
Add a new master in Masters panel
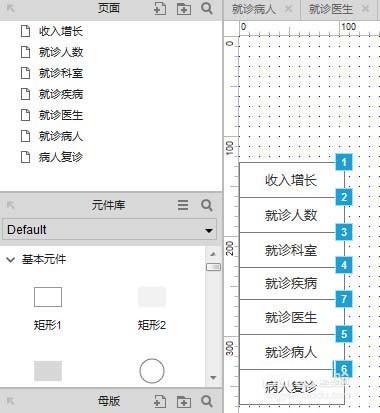pyautogui.click(x=160, y=401)
